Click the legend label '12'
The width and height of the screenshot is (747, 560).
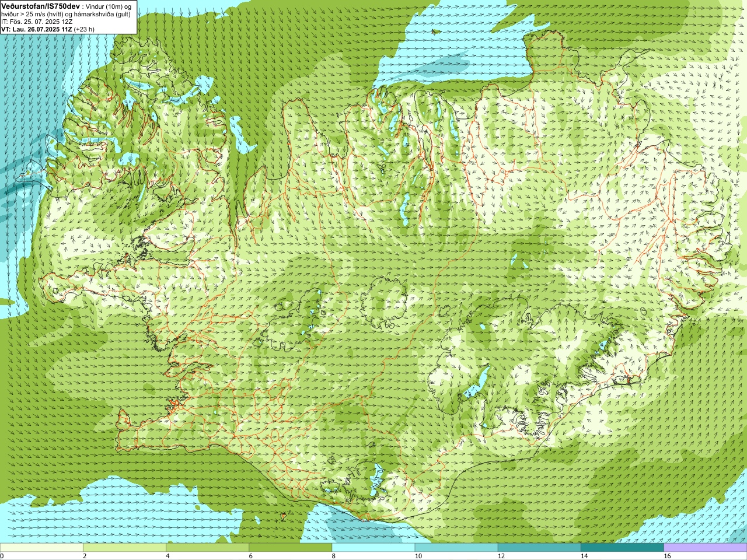pos(501,556)
